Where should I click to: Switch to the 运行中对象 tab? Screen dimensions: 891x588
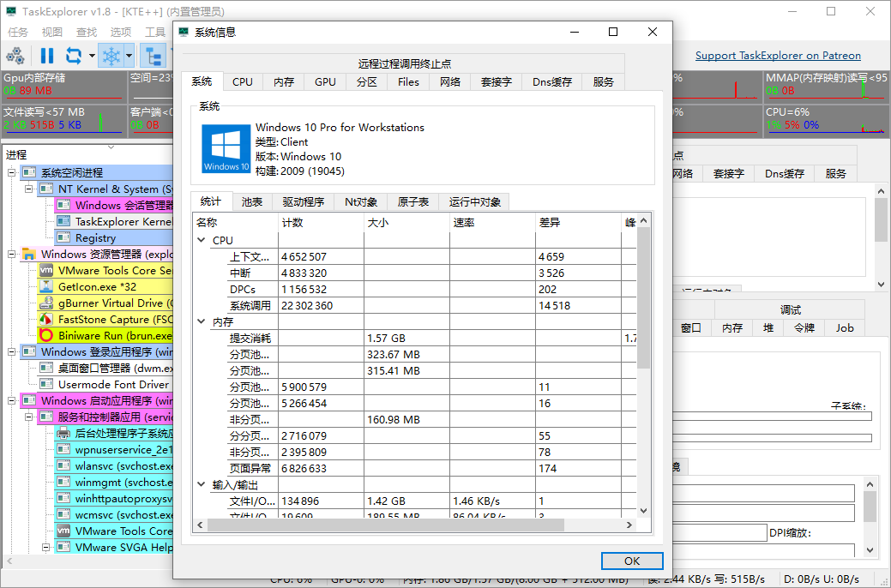pyautogui.click(x=474, y=201)
